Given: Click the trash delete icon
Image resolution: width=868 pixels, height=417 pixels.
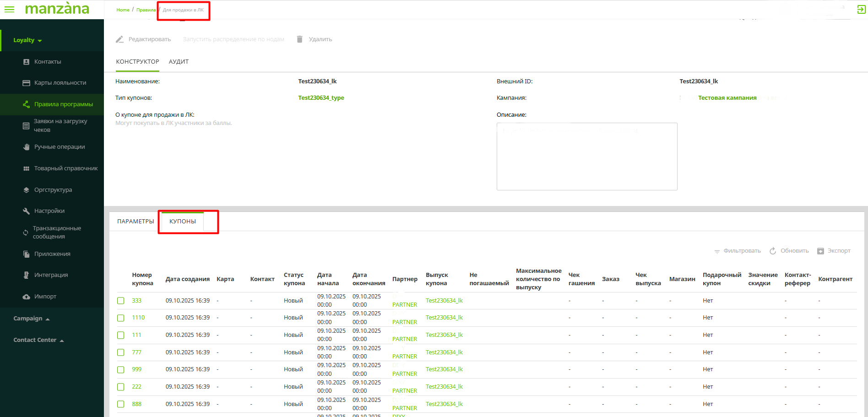Looking at the screenshot, I should coord(299,39).
